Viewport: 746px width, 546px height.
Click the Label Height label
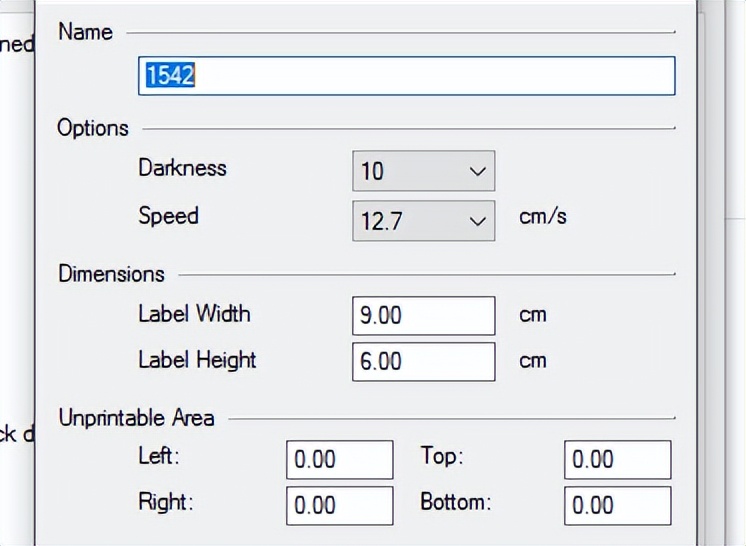(x=197, y=360)
